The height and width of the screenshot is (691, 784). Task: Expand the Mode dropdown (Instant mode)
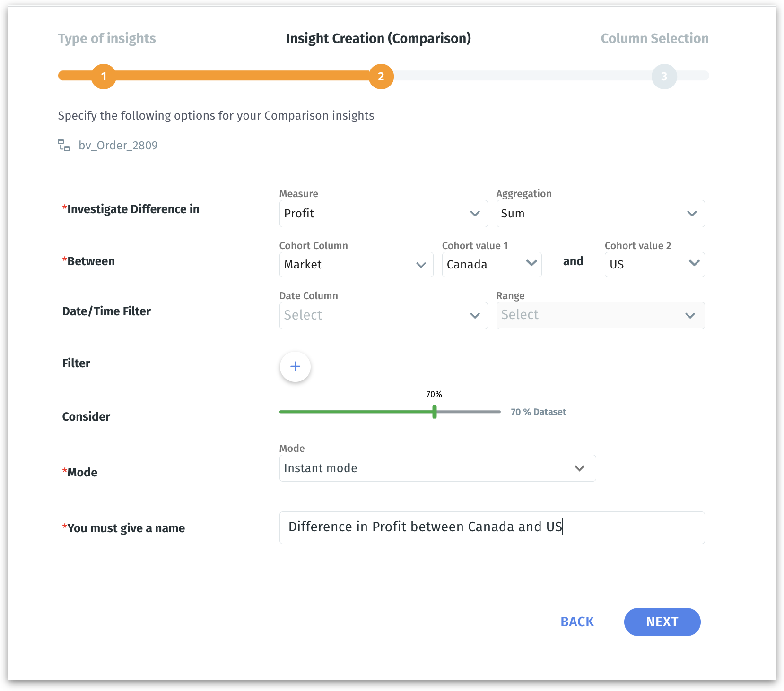(x=437, y=468)
